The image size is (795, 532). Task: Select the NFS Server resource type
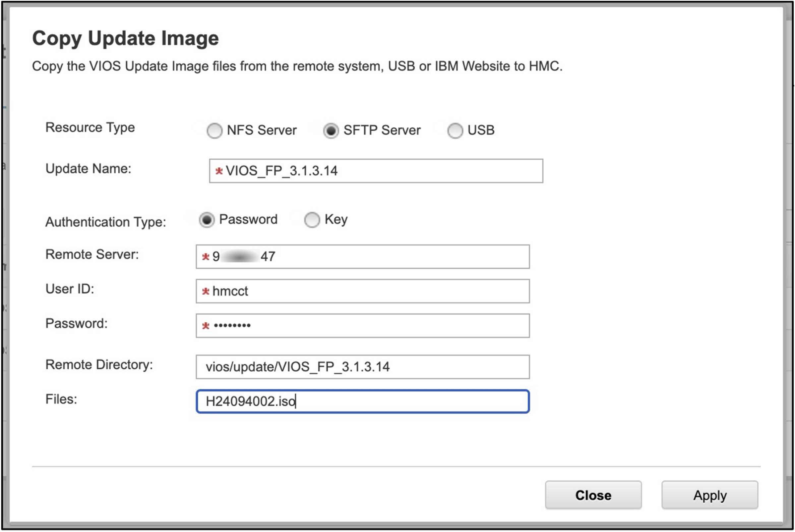tap(214, 130)
